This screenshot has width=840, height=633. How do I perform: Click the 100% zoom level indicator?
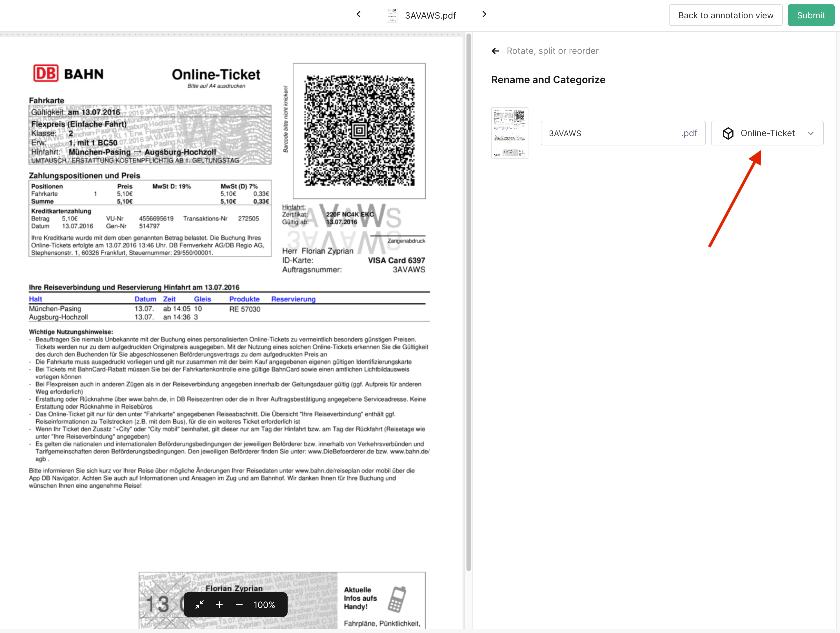(x=264, y=605)
